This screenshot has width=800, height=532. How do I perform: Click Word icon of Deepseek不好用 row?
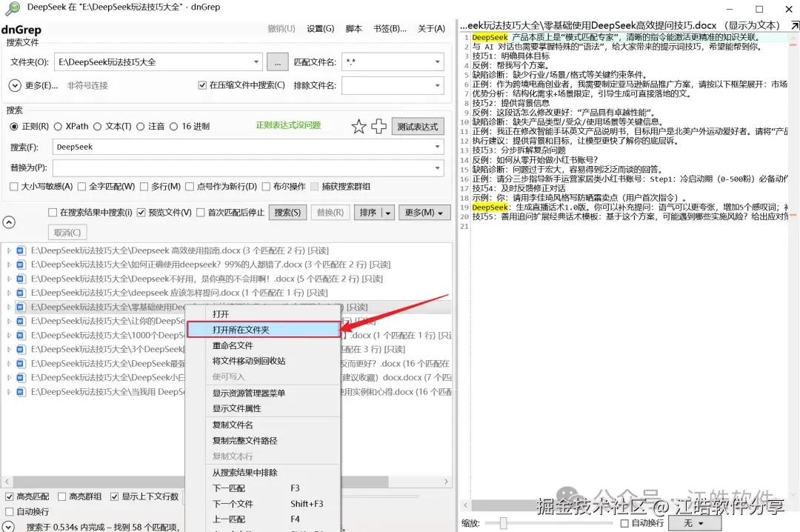(x=21, y=279)
